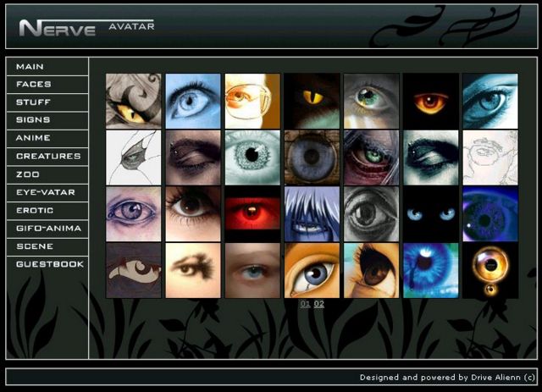Image resolution: width=542 pixels, height=392 pixels.
Task: Select the stylized brown anime eye avatar
Action: click(134, 270)
